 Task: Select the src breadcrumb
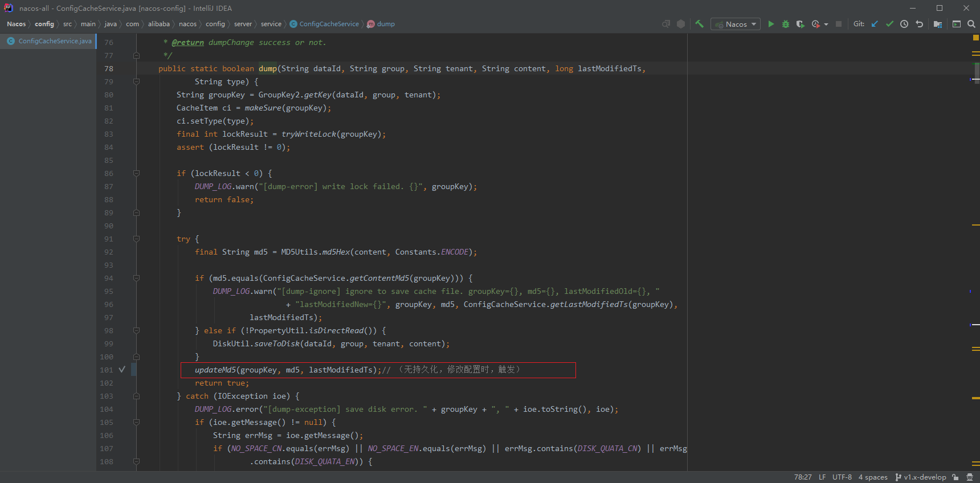67,24
